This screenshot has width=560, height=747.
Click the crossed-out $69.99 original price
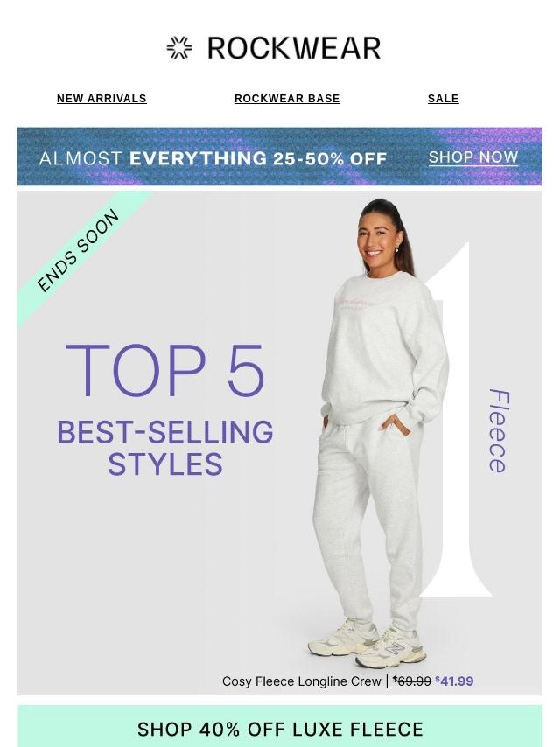tap(412, 681)
